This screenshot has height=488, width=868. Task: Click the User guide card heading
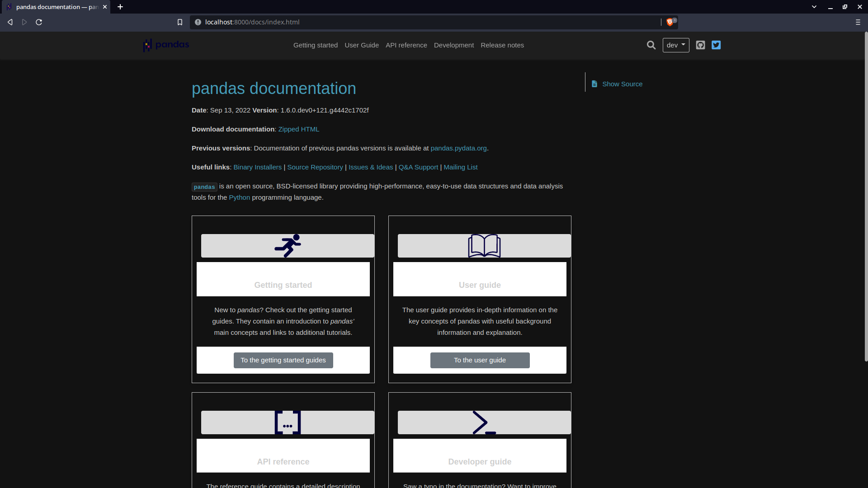coord(480,285)
